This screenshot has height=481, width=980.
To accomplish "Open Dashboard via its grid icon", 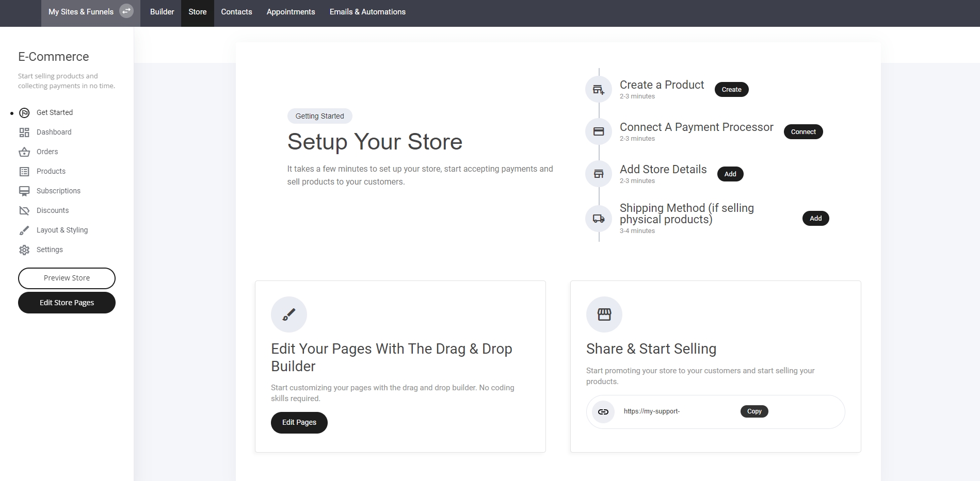I will tap(24, 132).
